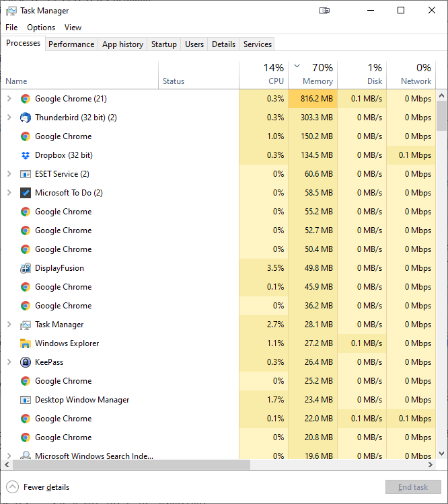This screenshot has width=448, height=504.
Task: Click the vertical scrollbar down arrow
Action: click(x=441, y=454)
